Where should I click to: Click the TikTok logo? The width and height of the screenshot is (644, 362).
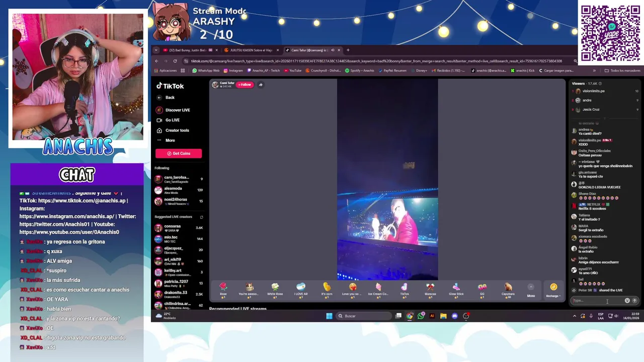pyautogui.click(x=170, y=86)
